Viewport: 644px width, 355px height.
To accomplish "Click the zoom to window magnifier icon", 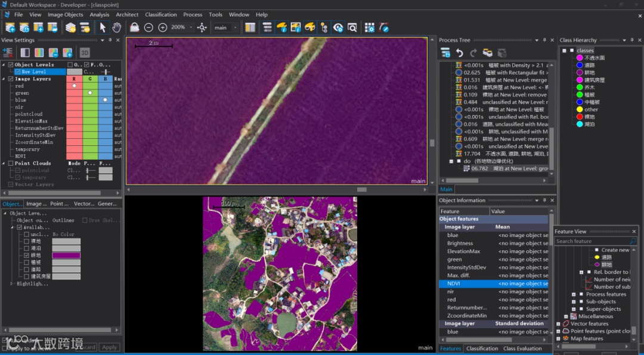I will coord(352,27).
